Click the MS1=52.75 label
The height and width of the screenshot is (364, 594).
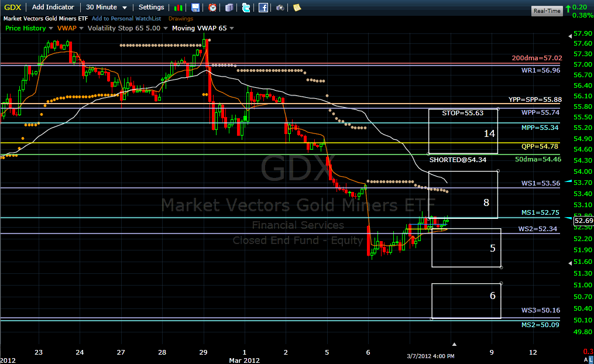click(x=540, y=212)
